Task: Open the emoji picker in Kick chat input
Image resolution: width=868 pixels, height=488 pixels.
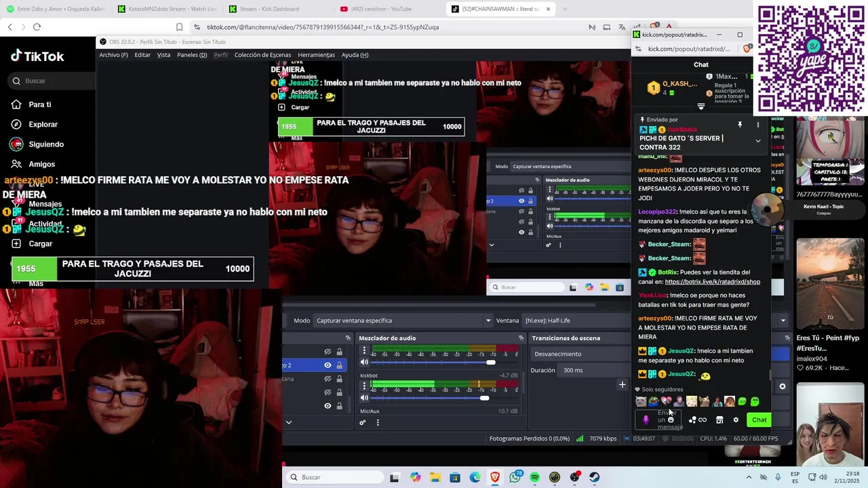Action: (671, 420)
